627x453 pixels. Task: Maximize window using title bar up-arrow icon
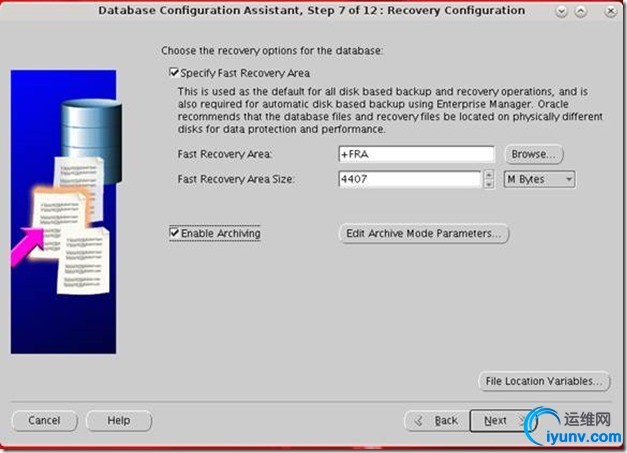coord(581,11)
